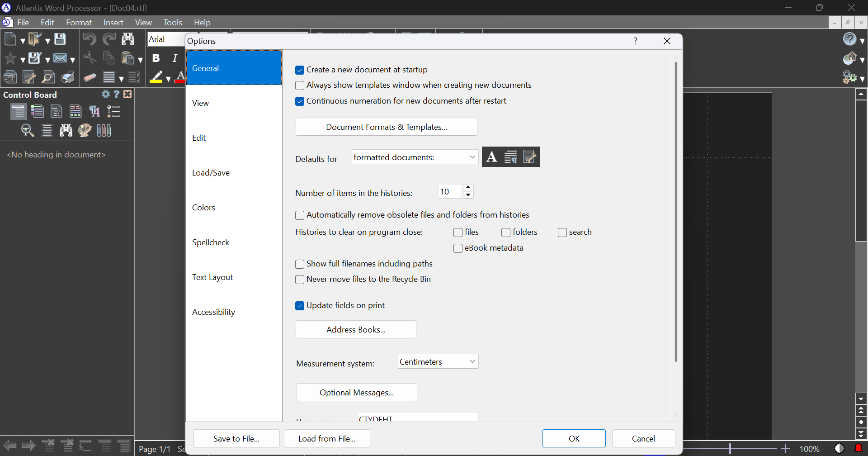
Task: Click the numbered list icon in Control Board
Action: [113, 111]
